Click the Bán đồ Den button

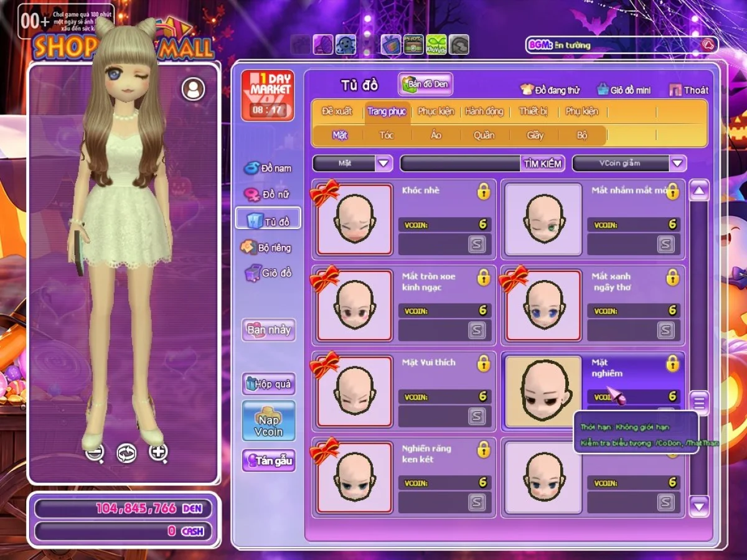pyautogui.click(x=426, y=84)
